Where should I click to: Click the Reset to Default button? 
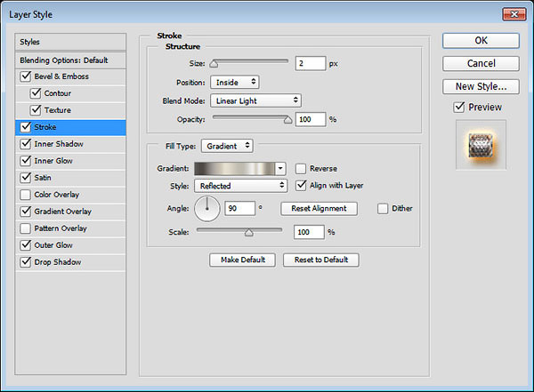coord(321,260)
